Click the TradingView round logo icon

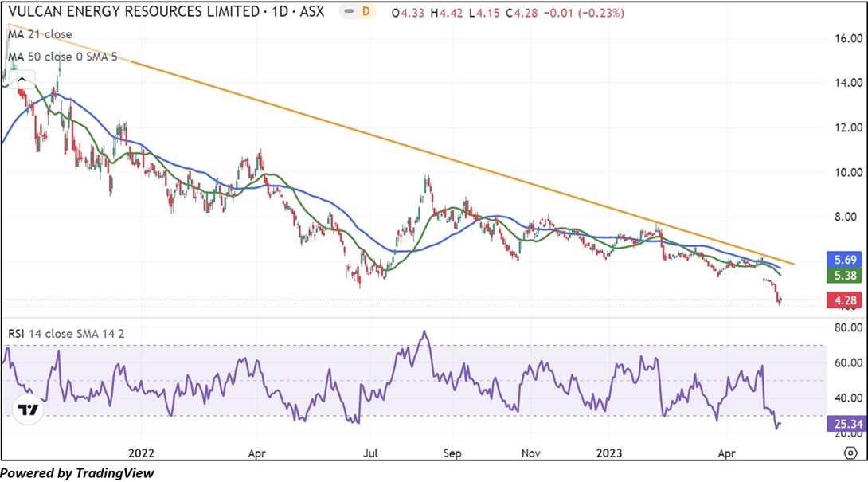pos(28,410)
